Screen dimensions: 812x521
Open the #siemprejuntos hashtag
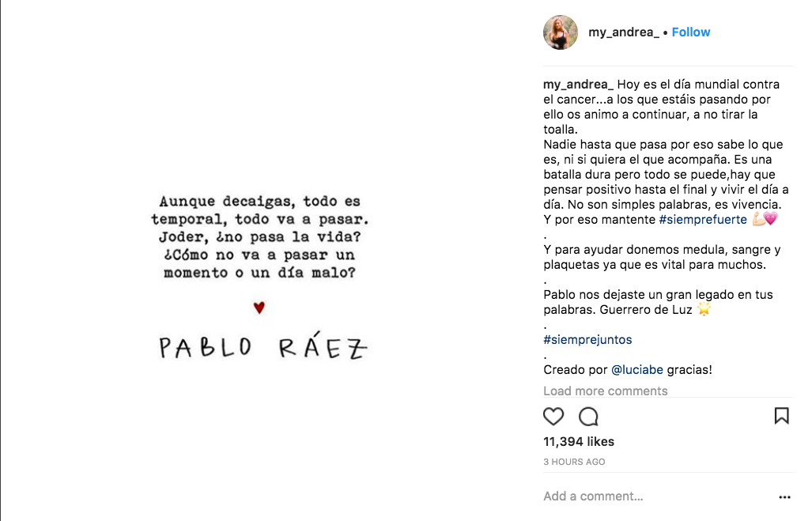tap(587, 340)
